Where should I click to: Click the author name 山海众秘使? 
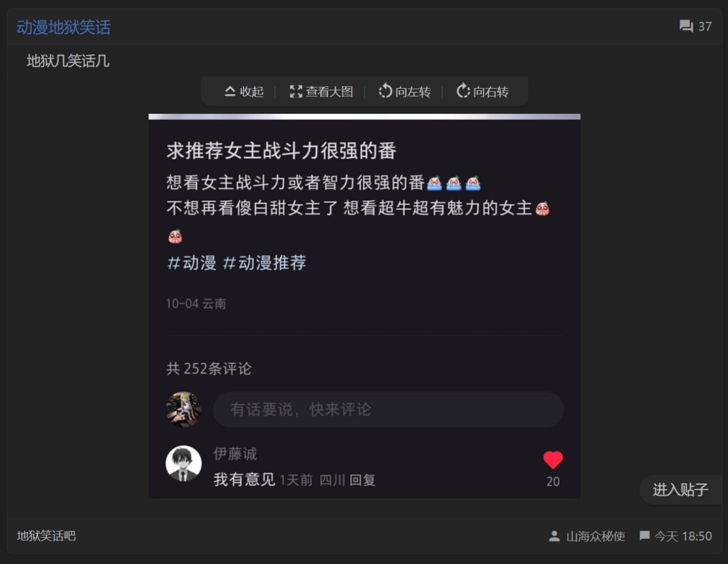(x=595, y=536)
